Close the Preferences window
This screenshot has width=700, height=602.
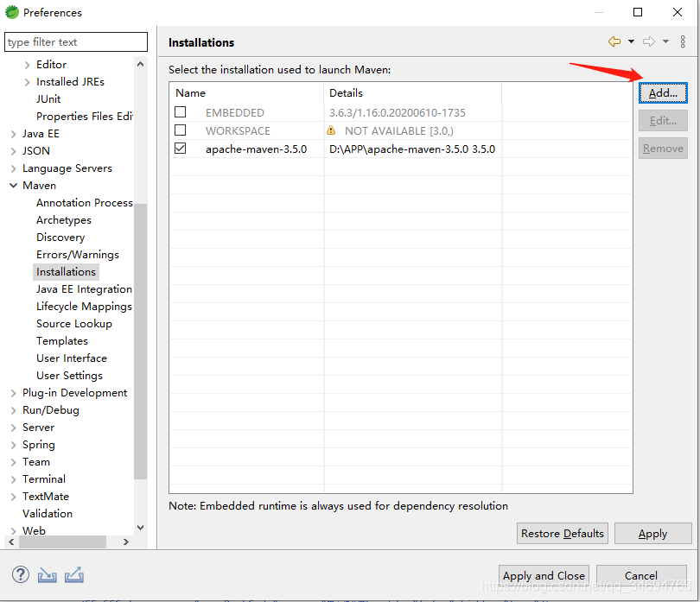(x=678, y=12)
